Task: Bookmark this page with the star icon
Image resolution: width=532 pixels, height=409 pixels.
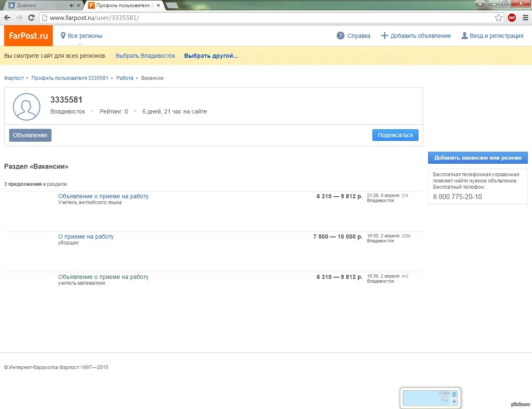Action: (x=498, y=17)
